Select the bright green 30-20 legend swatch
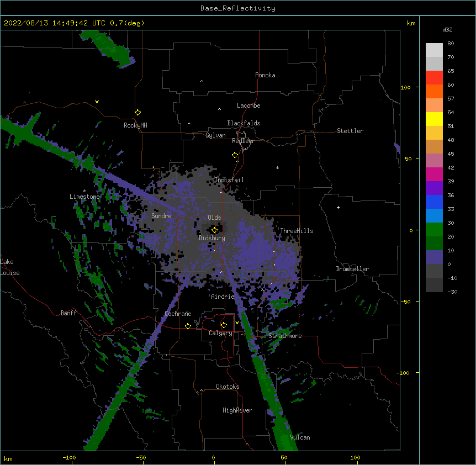Viewport: 476px width, 465px height. click(x=434, y=230)
